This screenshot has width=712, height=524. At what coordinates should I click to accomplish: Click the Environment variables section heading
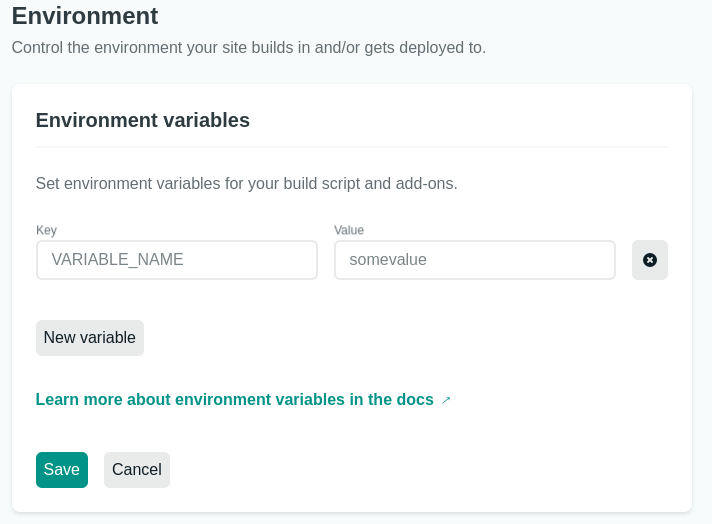(143, 120)
